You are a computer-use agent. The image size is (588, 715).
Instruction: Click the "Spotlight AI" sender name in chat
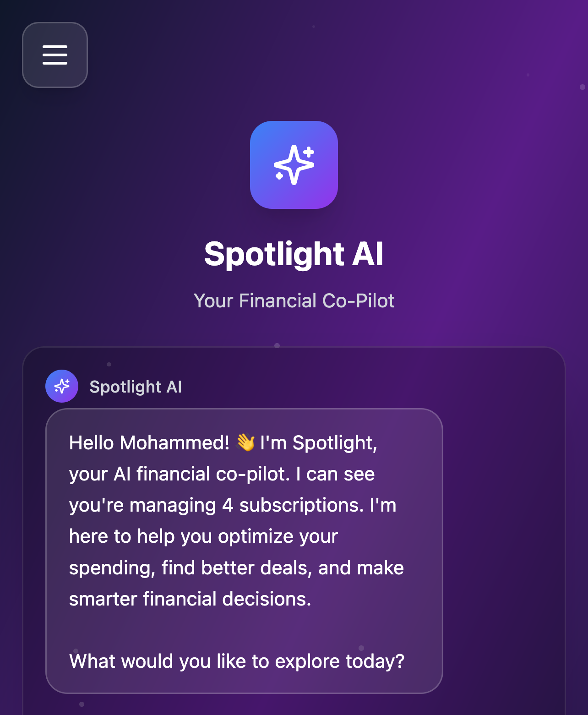[136, 387]
